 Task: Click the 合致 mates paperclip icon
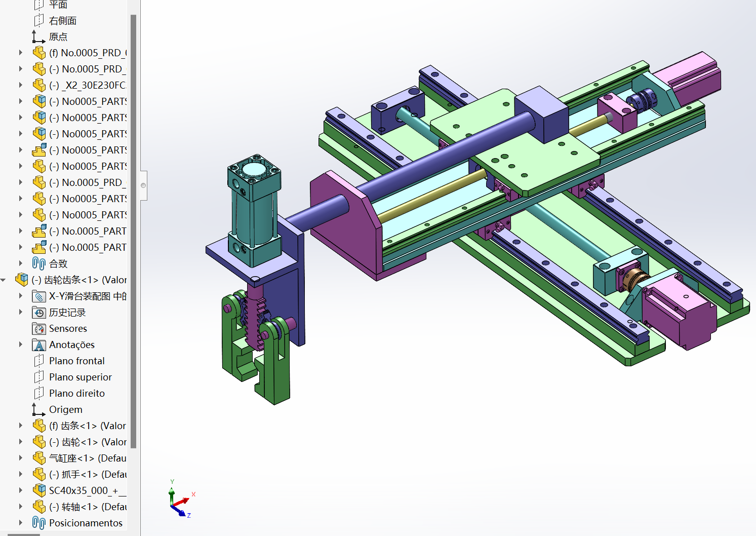38,263
